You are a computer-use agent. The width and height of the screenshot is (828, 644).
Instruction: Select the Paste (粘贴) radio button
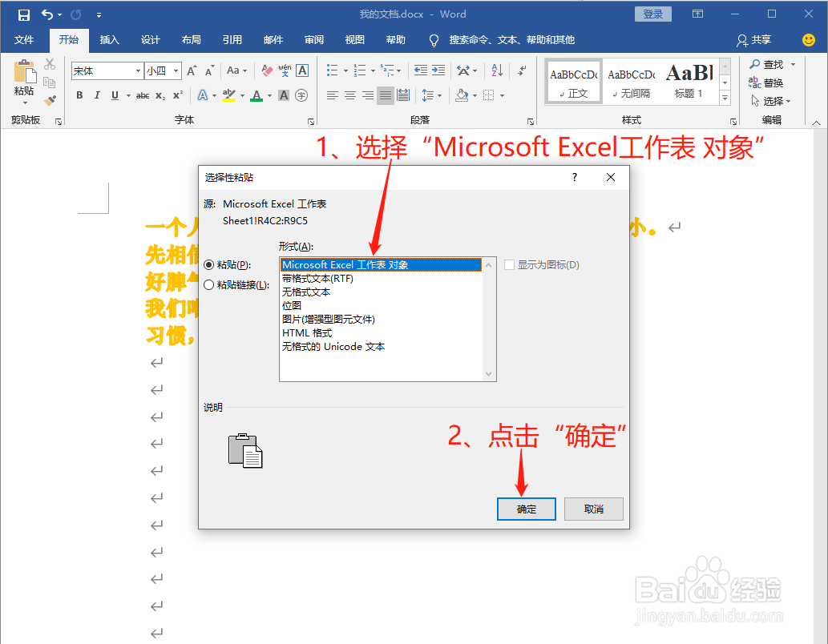209,265
